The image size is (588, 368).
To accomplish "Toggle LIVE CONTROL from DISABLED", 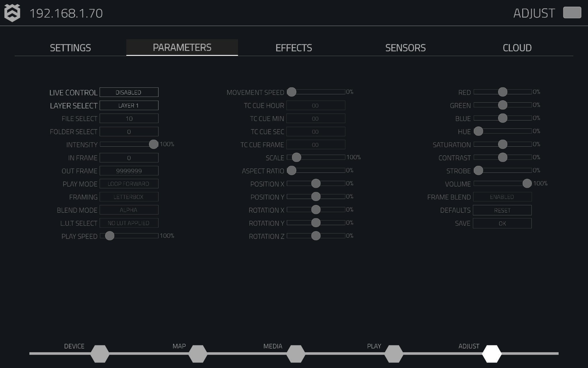I will coord(129,92).
